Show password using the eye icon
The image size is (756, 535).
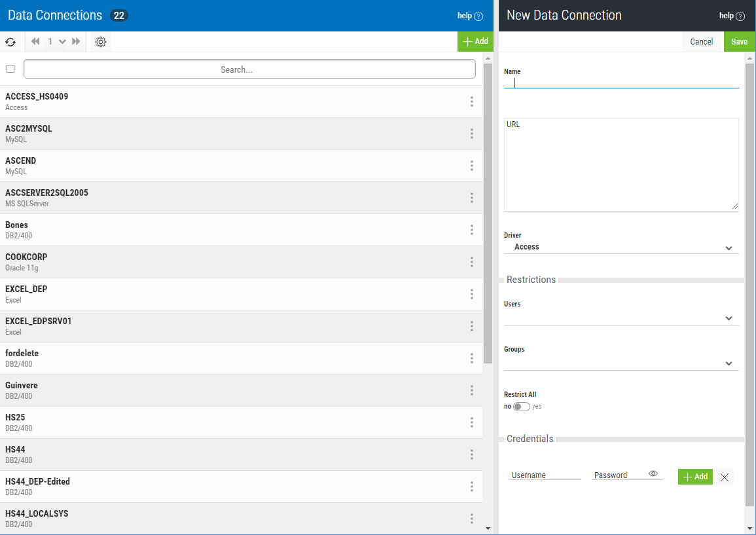(653, 474)
